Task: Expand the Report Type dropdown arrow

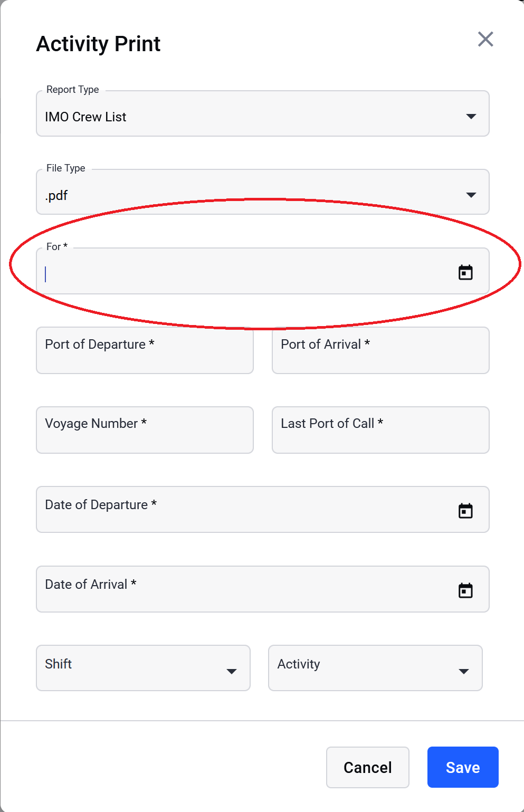Action: click(x=471, y=116)
